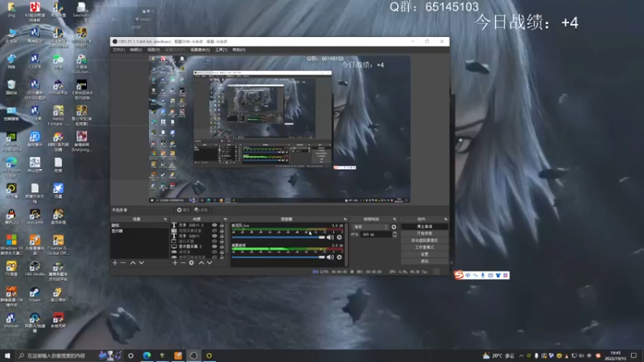Toggle visibility of the video capture device source

(214, 231)
